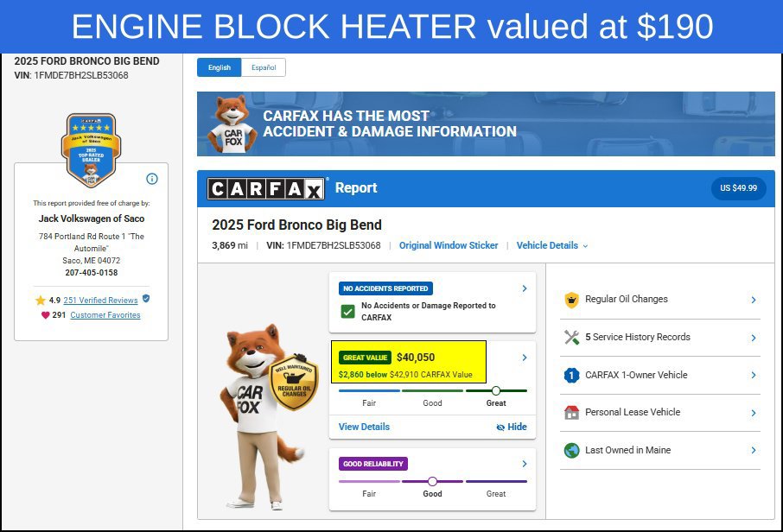This screenshot has height=532, width=783.
Task: Open the 5 Service History Records row
Action: pyautogui.click(x=660, y=338)
